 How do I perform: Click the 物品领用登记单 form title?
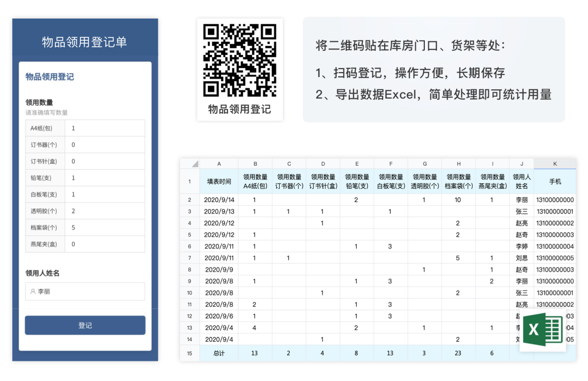click(85, 42)
